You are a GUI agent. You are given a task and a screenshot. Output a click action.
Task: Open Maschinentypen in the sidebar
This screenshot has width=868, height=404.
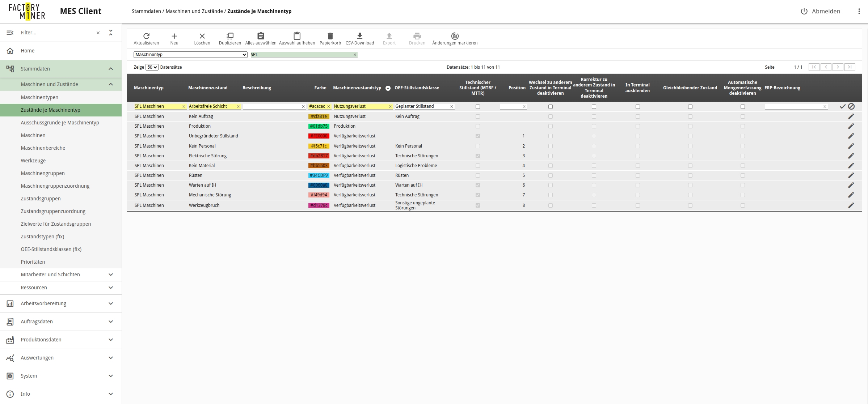(39, 97)
